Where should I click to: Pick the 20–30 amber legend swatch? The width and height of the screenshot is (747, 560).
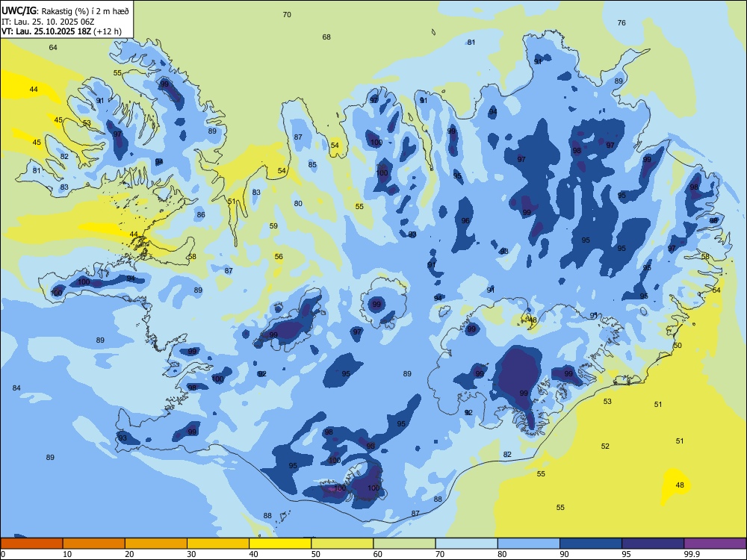click(x=156, y=544)
